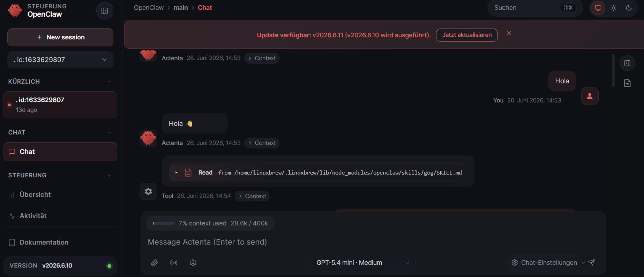644x277 pixels.
Task: Focus the Suchen search field
Action: tap(535, 8)
